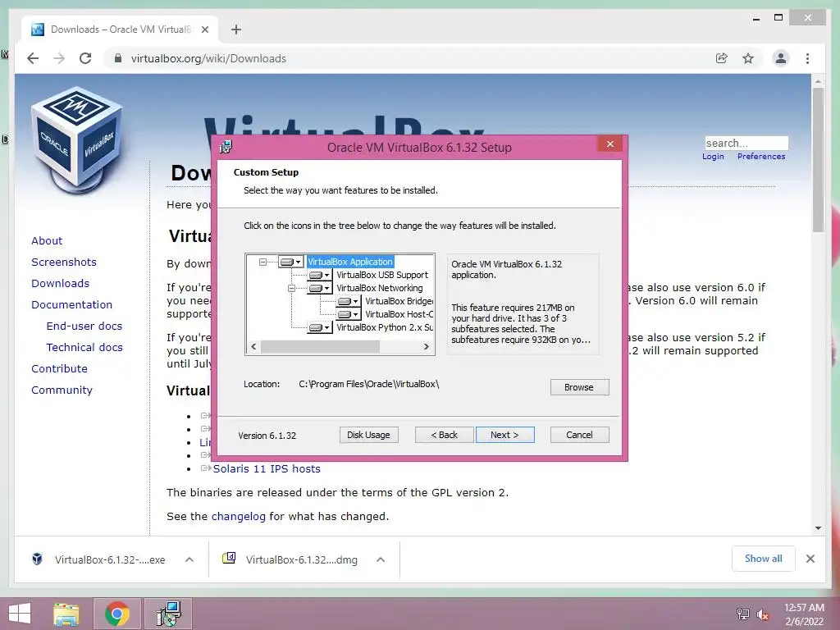The height and width of the screenshot is (630, 840).
Task: Go Back in the setup wizard
Action: (444, 435)
